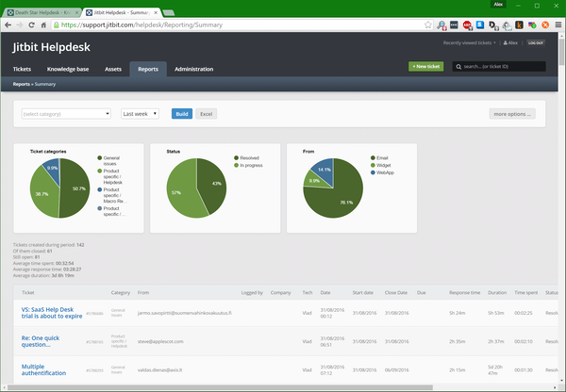The height and width of the screenshot is (392, 566).
Task: Click email steve@applescot.com
Action: [x=160, y=341]
